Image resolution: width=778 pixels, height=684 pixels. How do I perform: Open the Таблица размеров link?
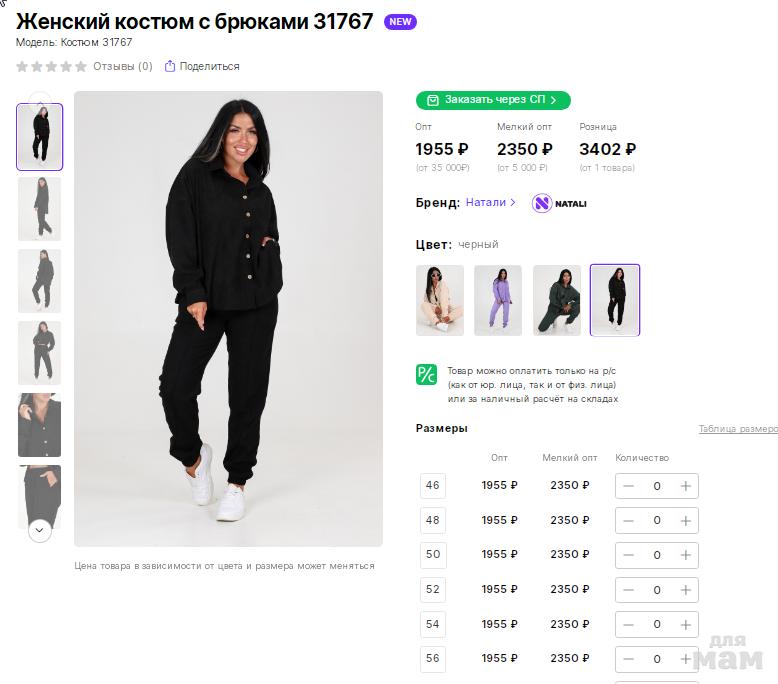[x=737, y=429]
